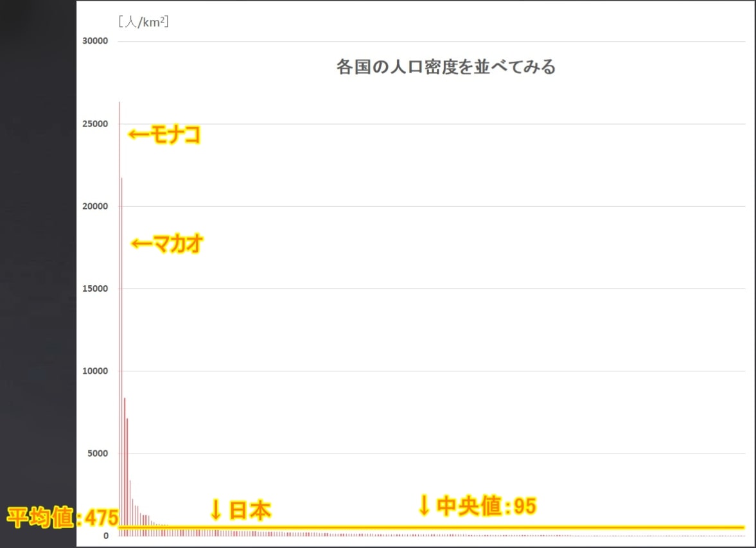Screen dimensions: 756x548
Task: Select the 25000 y-axis label
Action: tap(95, 124)
